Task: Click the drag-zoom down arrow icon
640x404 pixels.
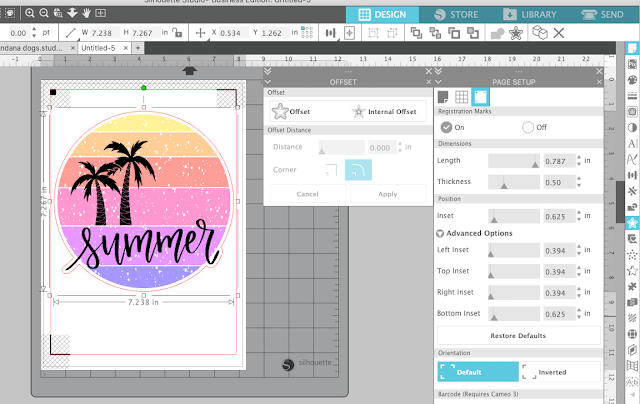Action: [72, 13]
